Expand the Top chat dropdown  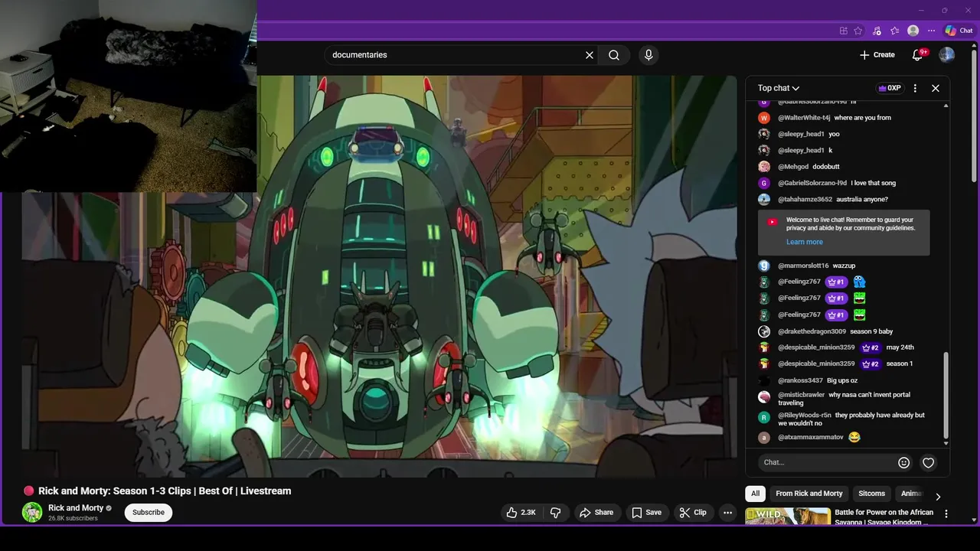click(779, 88)
